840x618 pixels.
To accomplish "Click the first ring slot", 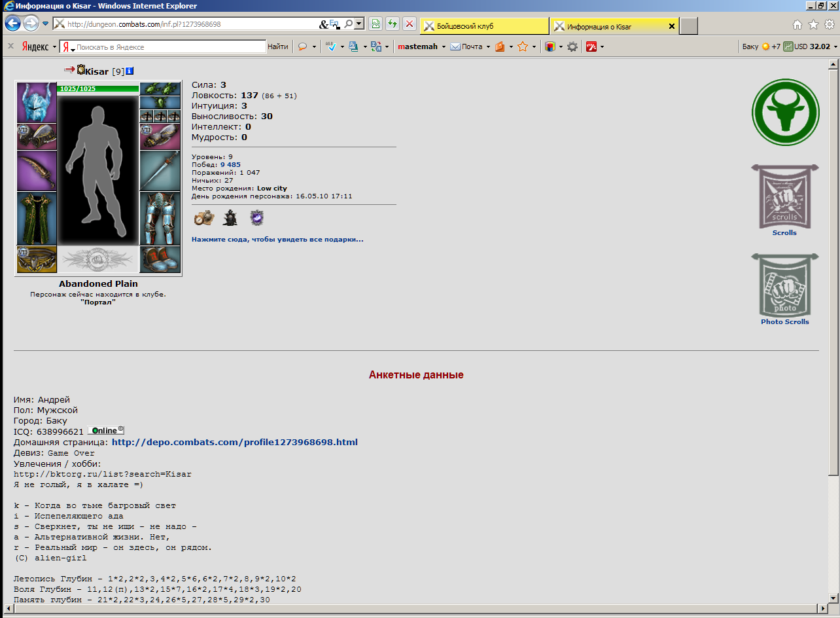I will click(x=147, y=116).
